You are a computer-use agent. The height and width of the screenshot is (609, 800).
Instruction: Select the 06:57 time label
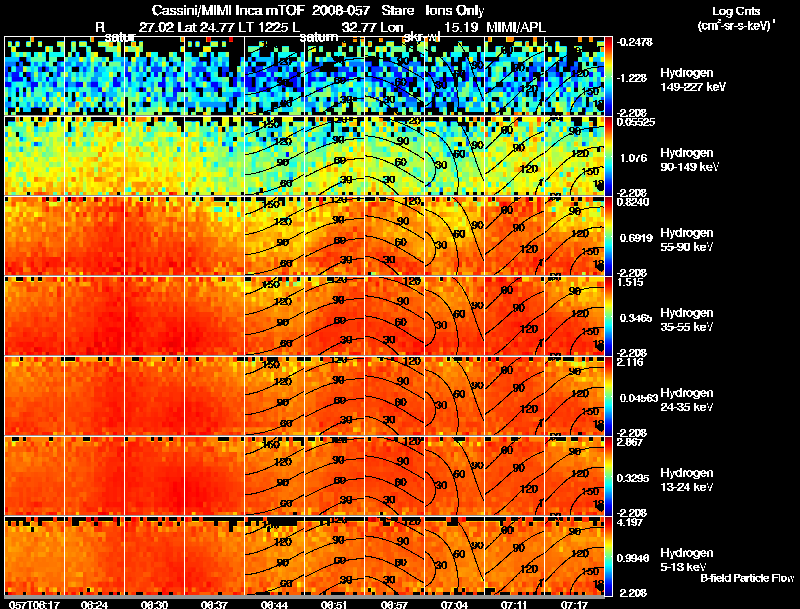[393, 604]
